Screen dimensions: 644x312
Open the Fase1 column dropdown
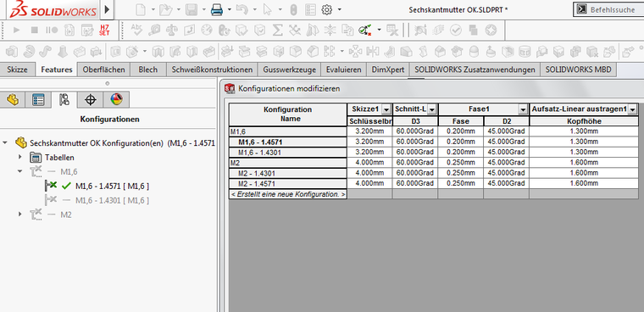click(x=523, y=109)
